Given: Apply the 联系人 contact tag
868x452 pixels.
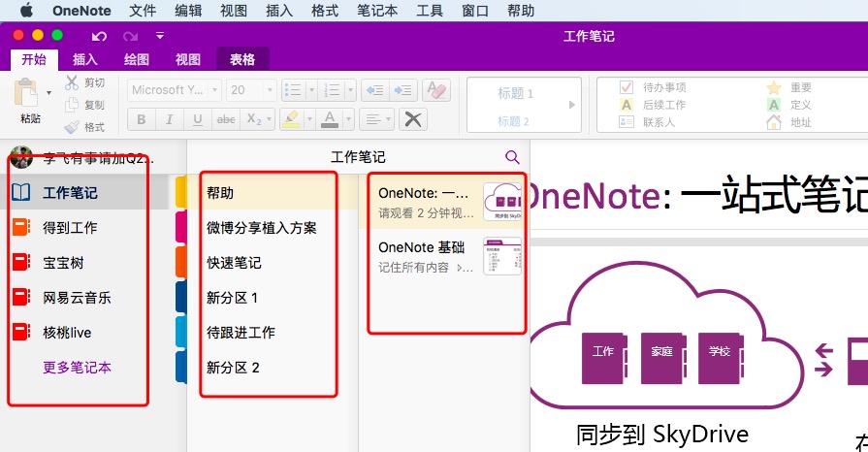Looking at the screenshot, I should (x=647, y=122).
